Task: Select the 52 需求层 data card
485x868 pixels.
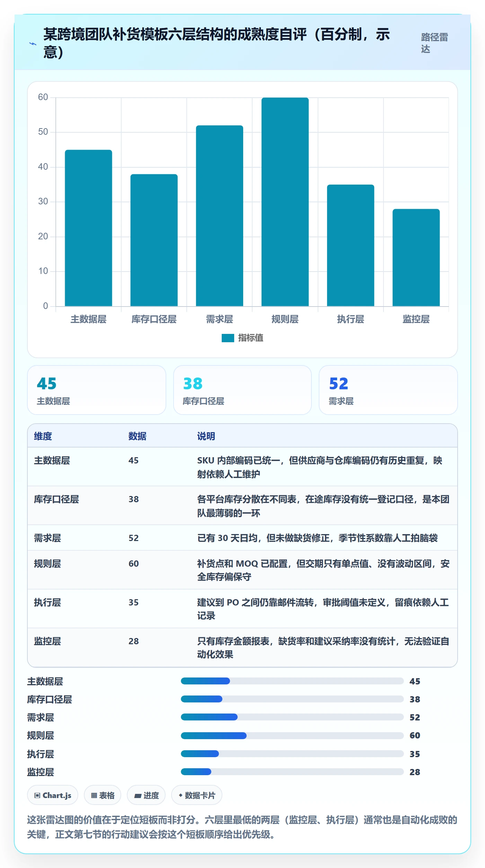Action: point(388,390)
